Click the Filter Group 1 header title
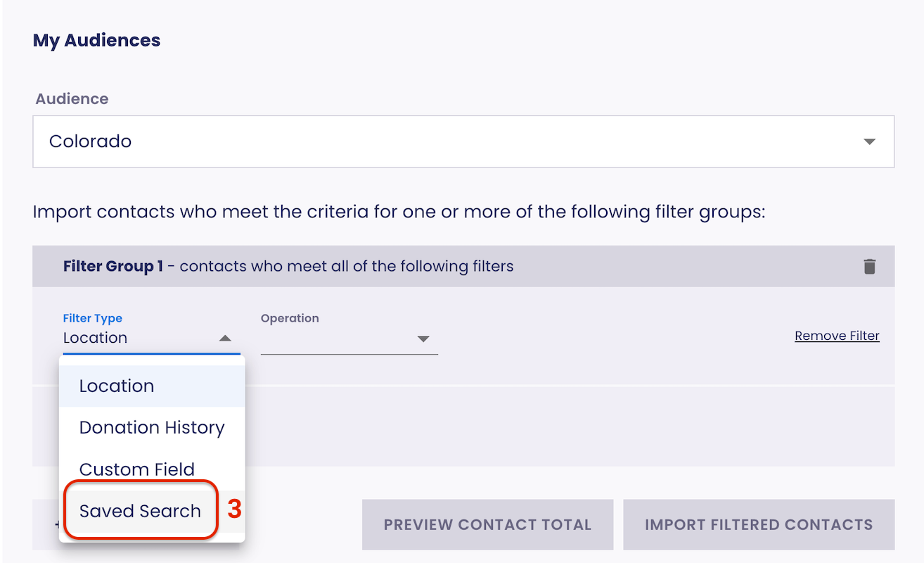 [x=113, y=266]
